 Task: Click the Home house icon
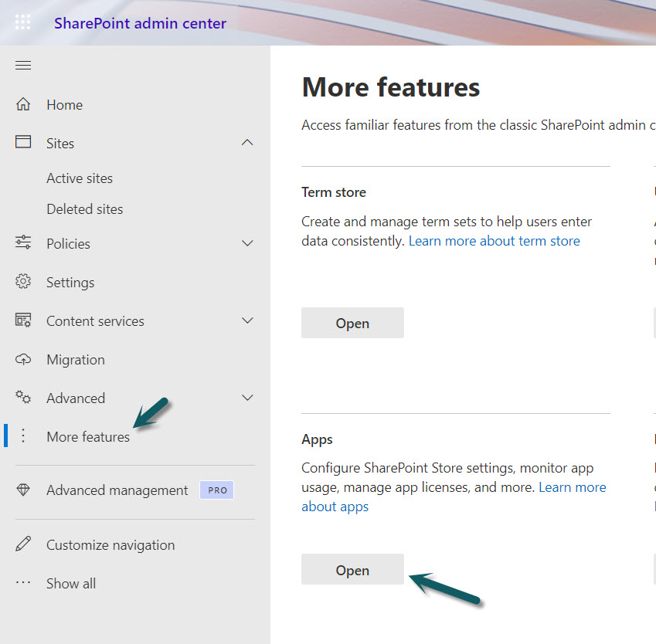pyautogui.click(x=23, y=104)
